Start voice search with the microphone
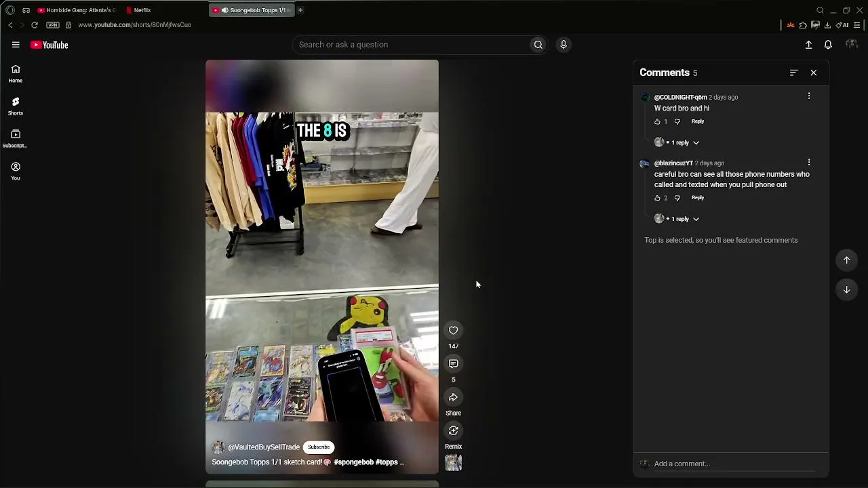The height and width of the screenshot is (488, 868). coord(563,45)
